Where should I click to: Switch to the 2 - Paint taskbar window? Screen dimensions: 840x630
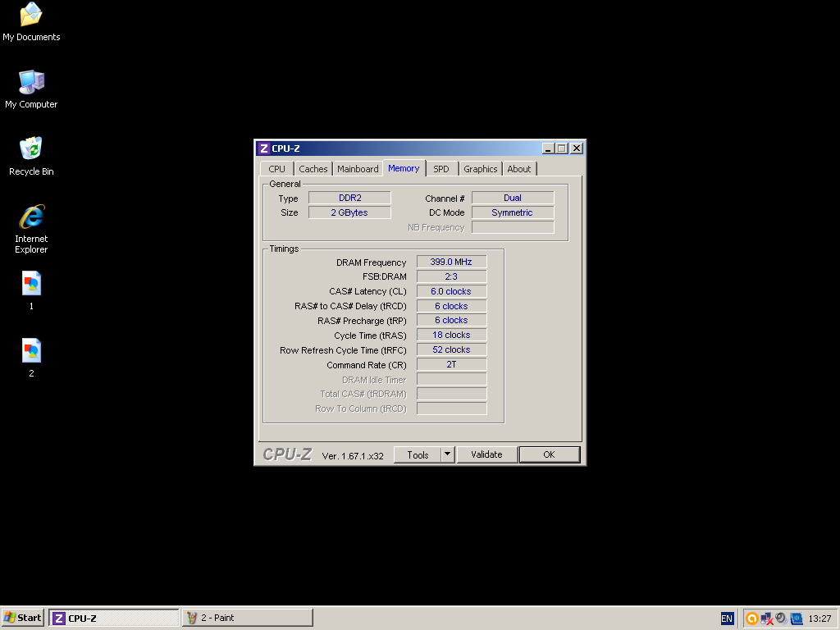click(x=248, y=618)
